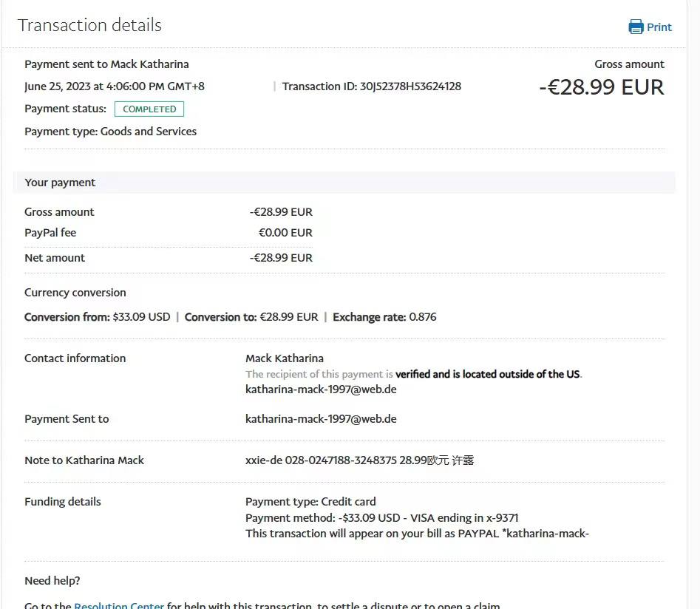This screenshot has width=700, height=609.
Task: Click the Conversion from $33.09 USD text
Action: [x=98, y=317]
